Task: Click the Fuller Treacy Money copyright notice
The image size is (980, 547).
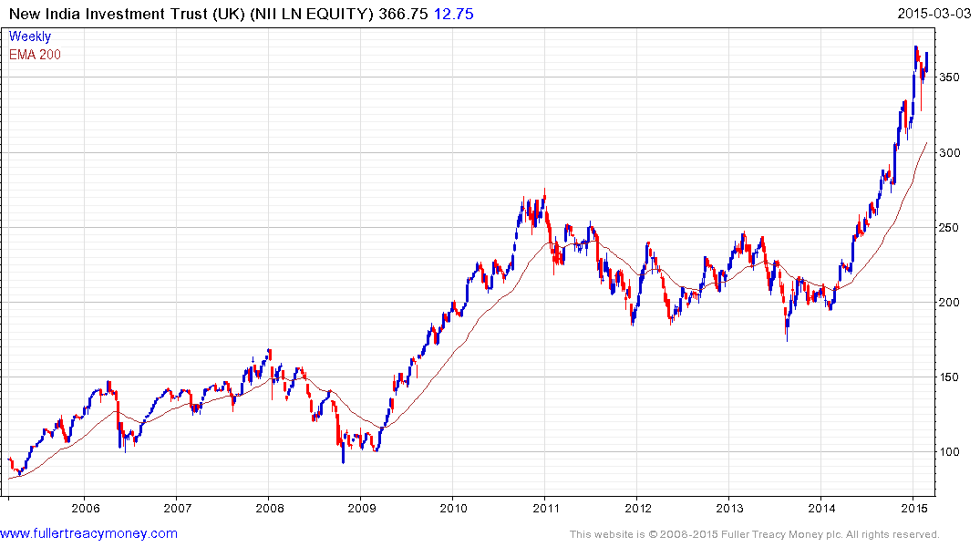Action: pos(755,534)
